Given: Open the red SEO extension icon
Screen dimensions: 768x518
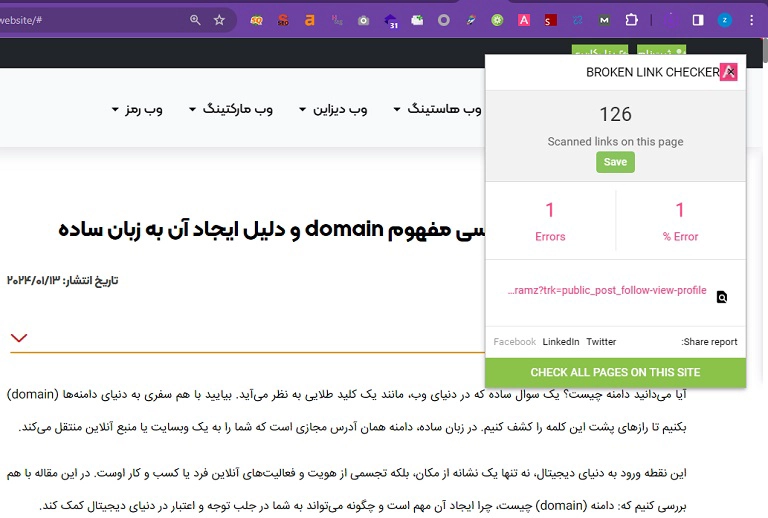Looking at the screenshot, I should pyautogui.click(x=283, y=21).
